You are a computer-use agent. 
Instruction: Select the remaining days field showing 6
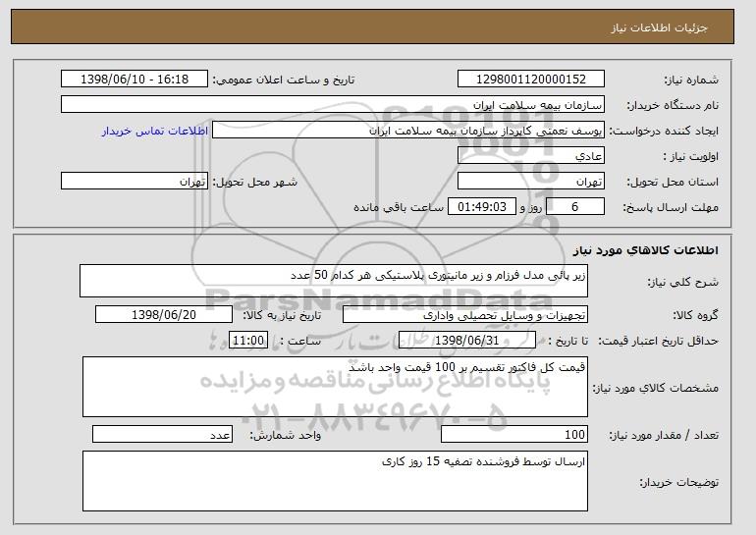(x=574, y=207)
